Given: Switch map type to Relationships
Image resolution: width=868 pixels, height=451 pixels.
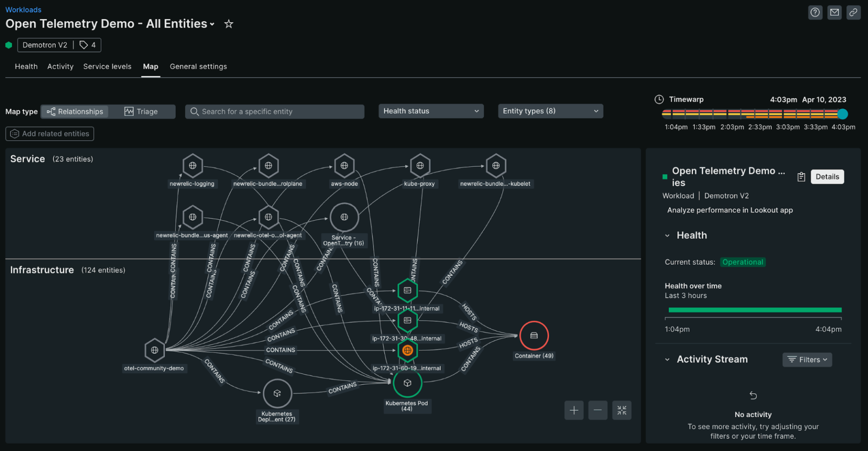Looking at the screenshot, I should tap(75, 112).
